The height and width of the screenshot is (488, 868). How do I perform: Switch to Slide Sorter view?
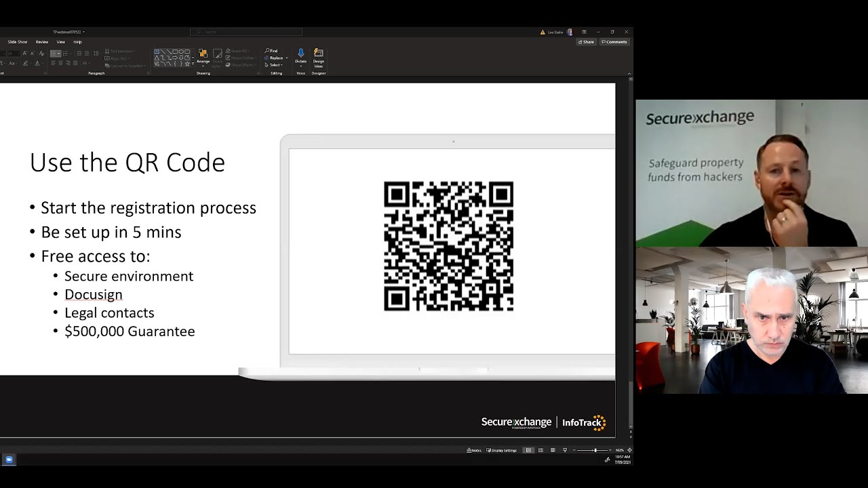pos(540,450)
